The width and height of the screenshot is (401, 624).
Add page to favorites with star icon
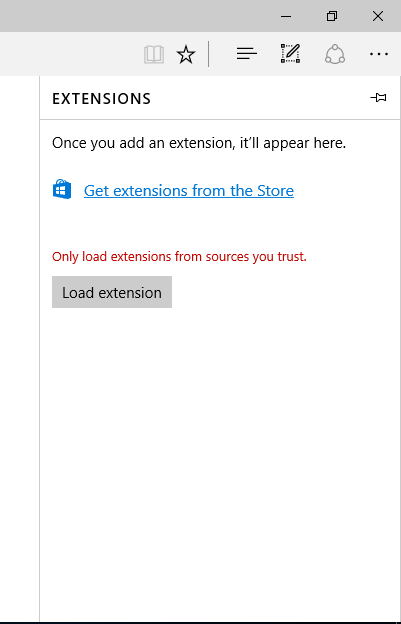pos(186,54)
